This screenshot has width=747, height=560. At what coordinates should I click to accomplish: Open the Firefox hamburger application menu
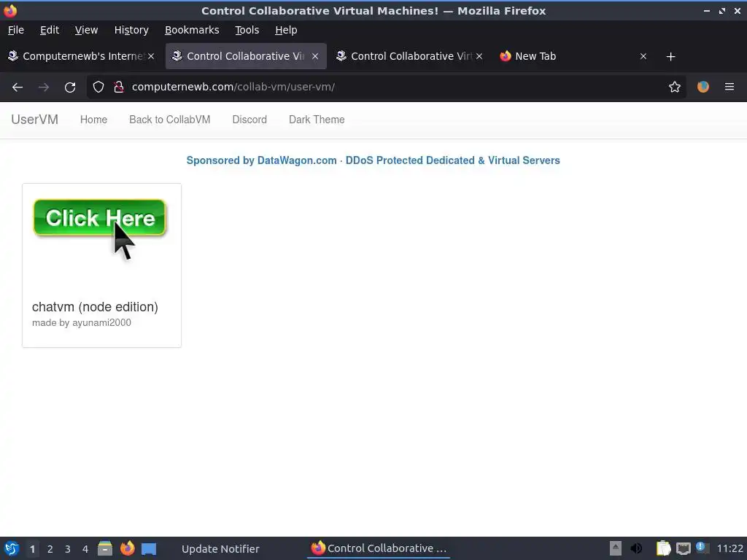pyautogui.click(x=729, y=87)
